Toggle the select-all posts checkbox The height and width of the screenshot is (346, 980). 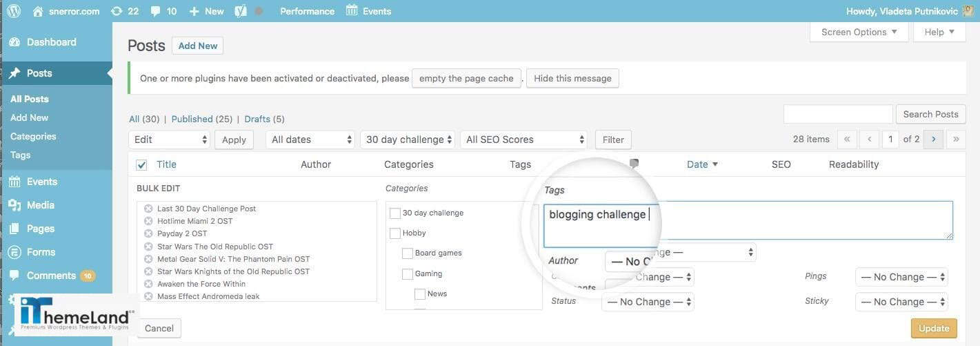click(141, 164)
